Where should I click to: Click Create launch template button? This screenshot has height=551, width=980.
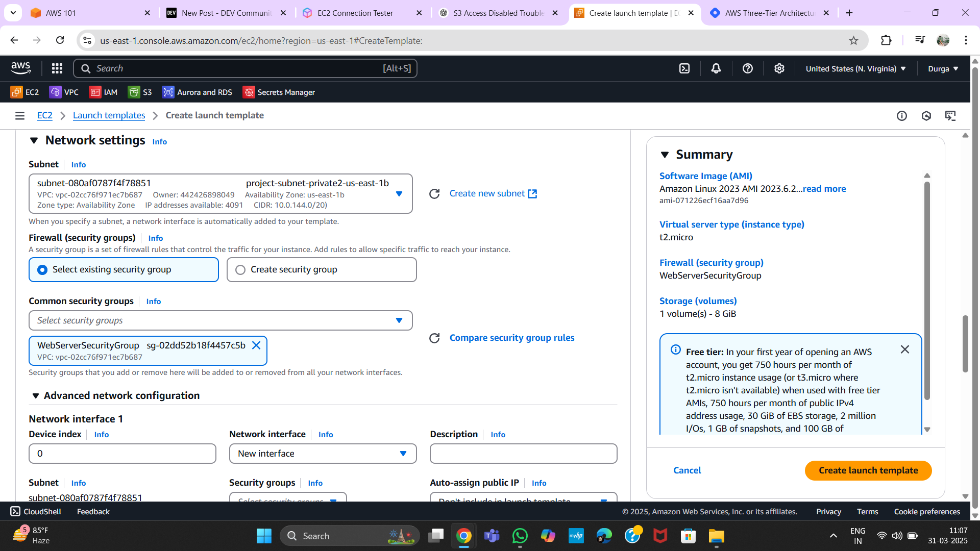pyautogui.click(x=868, y=470)
